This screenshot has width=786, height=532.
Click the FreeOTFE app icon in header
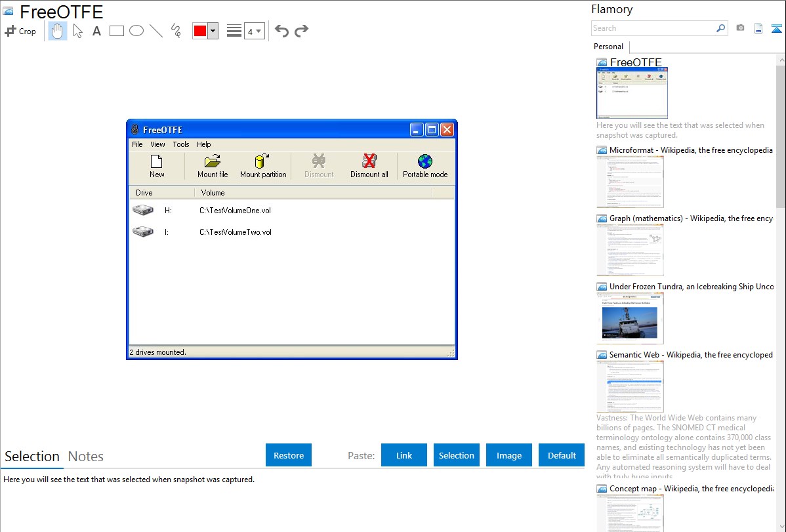9,12
